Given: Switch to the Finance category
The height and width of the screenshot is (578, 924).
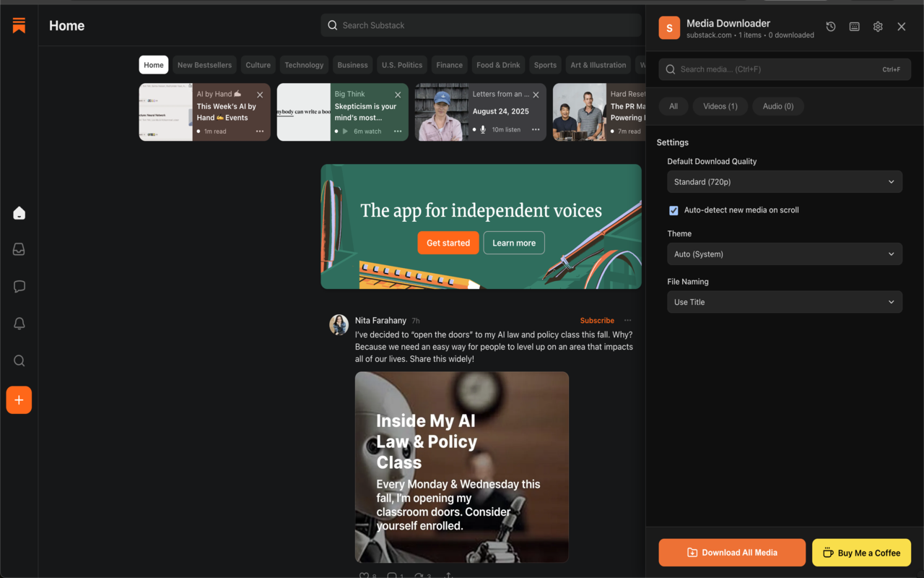Looking at the screenshot, I should [x=449, y=65].
